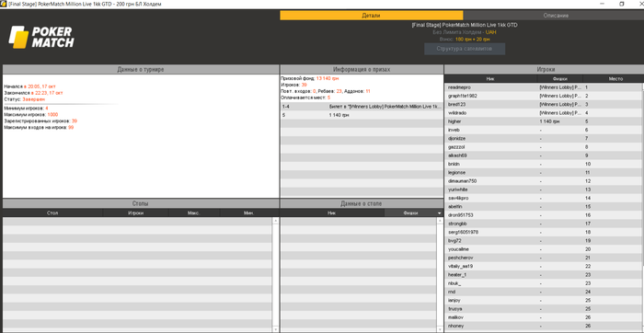Sort players by the Место column header

(615, 78)
